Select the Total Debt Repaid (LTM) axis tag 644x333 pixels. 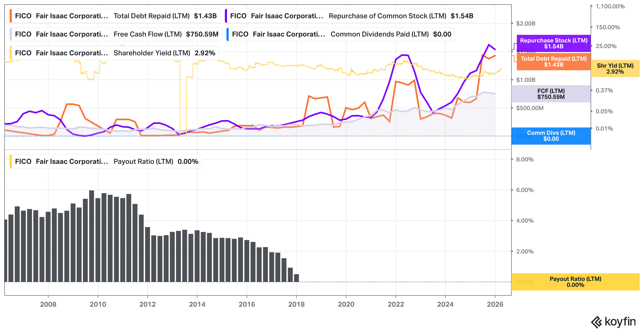[x=554, y=61]
